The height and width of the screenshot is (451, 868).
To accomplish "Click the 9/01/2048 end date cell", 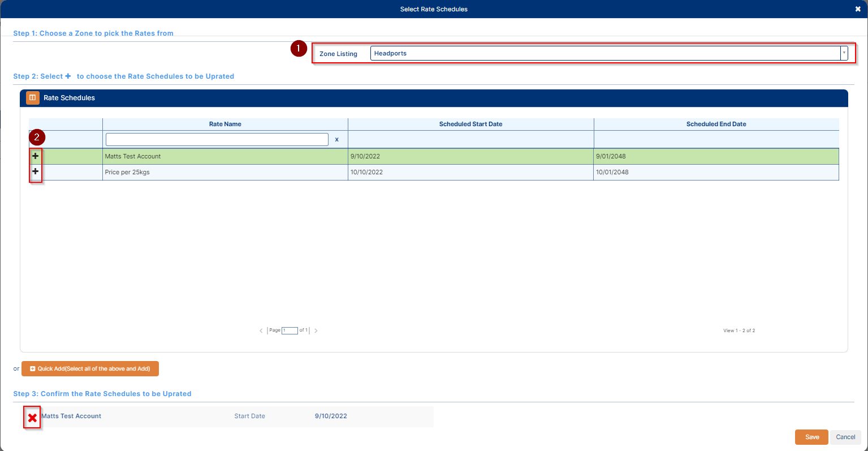I will 716,156.
